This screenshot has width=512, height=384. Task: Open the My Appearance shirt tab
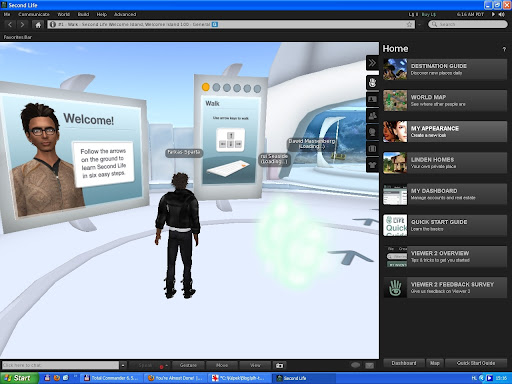(372, 165)
